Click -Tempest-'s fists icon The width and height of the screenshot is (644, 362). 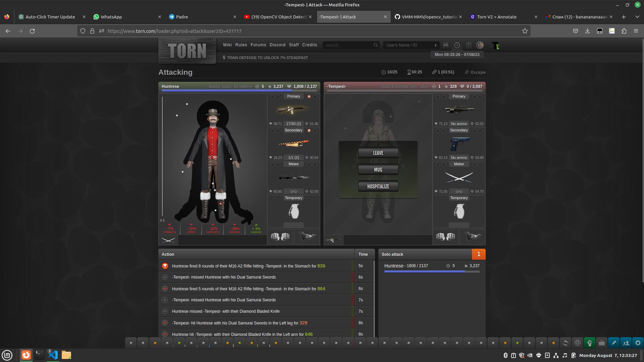pyautogui.click(x=446, y=237)
